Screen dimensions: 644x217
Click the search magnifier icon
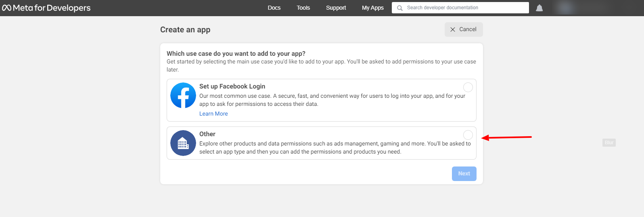(x=400, y=8)
